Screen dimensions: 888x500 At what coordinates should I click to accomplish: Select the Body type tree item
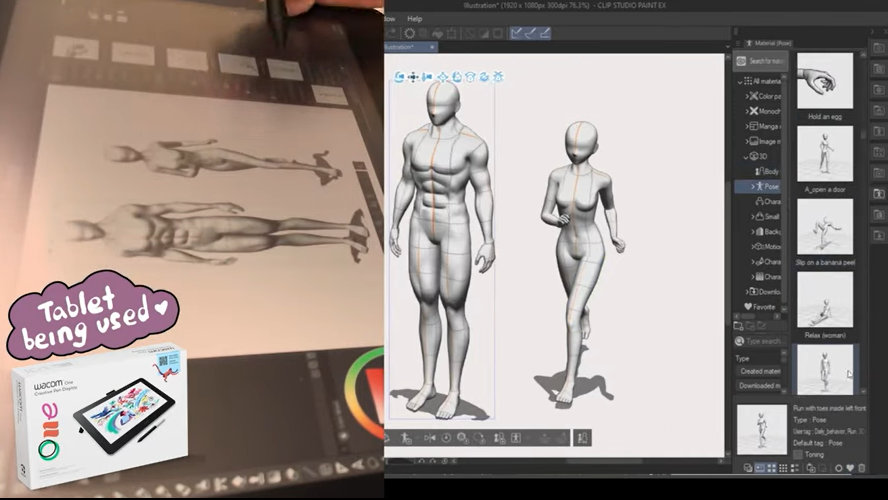767,171
